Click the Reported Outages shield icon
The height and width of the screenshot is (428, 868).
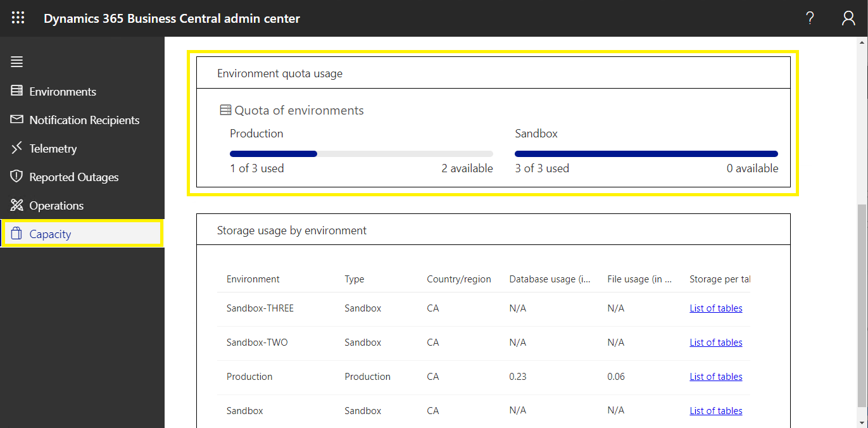click(16, 177)
